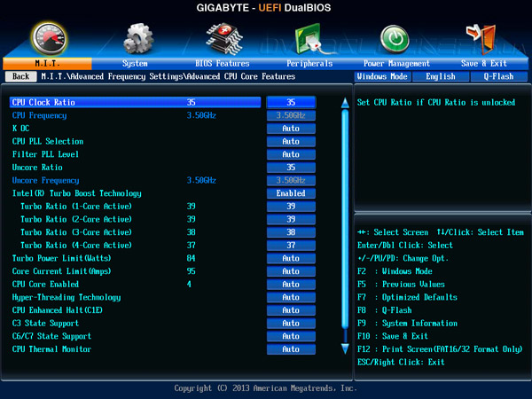Select the CPU Thermal Monitor label

tap(52, 349)
